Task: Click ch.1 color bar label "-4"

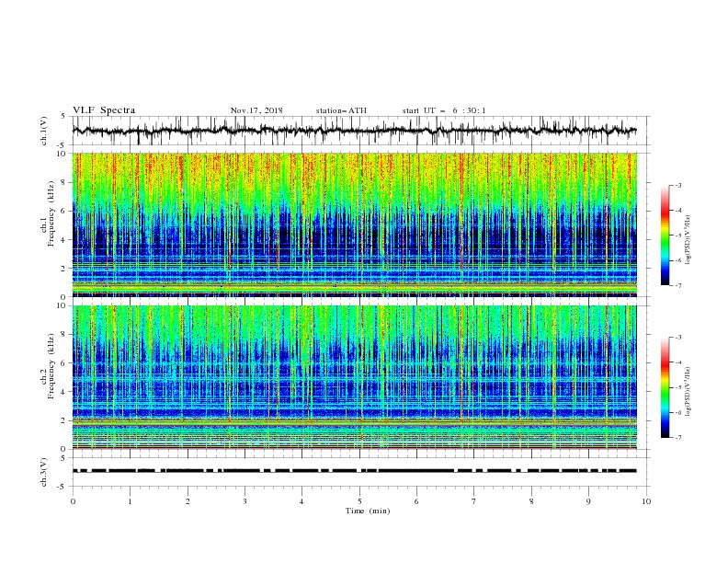Action: (x=678, y=211)
